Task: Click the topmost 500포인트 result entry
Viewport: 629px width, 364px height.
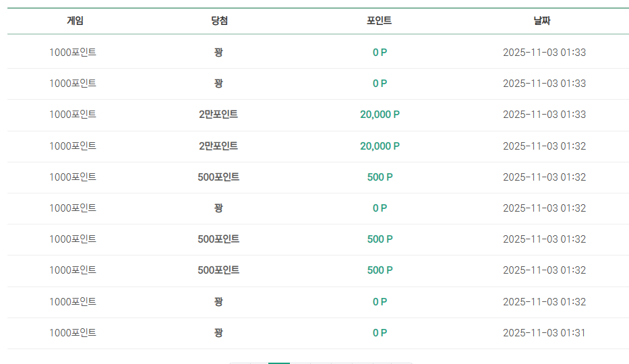Action: [x=218, y=177]
